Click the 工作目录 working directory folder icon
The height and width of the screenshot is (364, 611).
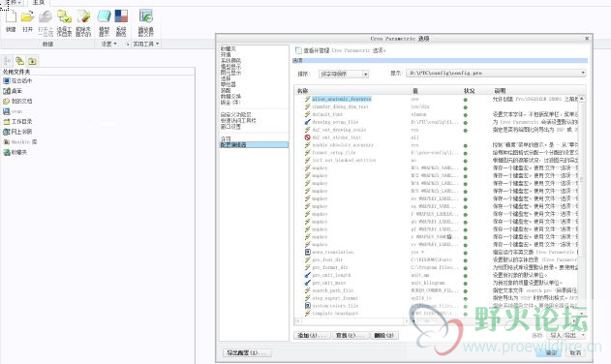click(6, 122)
